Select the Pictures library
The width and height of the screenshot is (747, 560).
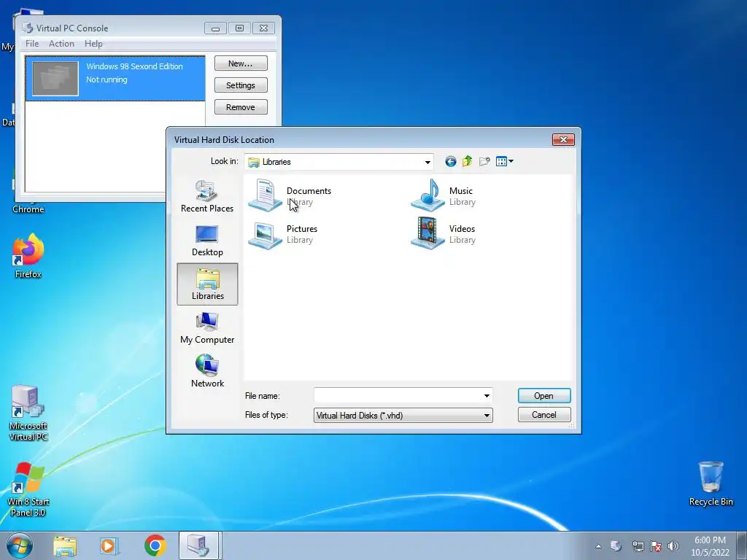(x=283, y=233)
